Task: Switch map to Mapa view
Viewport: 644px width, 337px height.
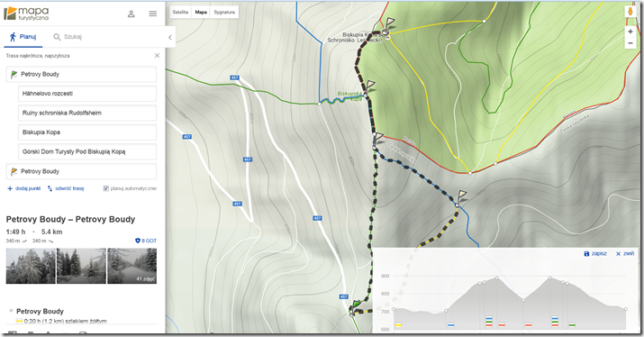Action: (201, 13)
